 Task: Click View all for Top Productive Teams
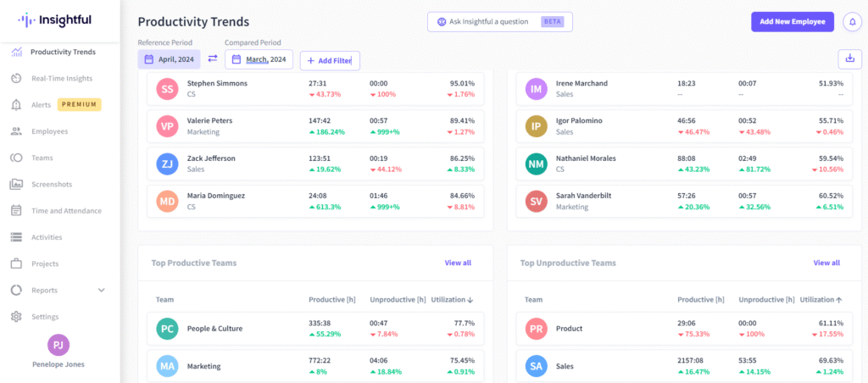[458, 263]
